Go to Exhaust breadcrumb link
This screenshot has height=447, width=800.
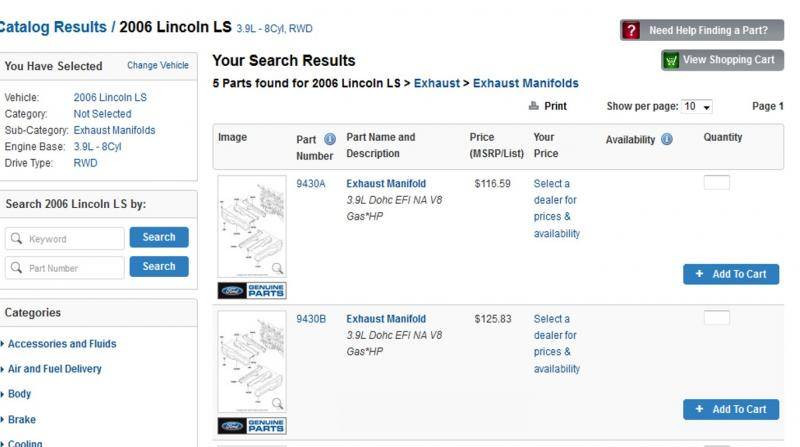[438, 83]
